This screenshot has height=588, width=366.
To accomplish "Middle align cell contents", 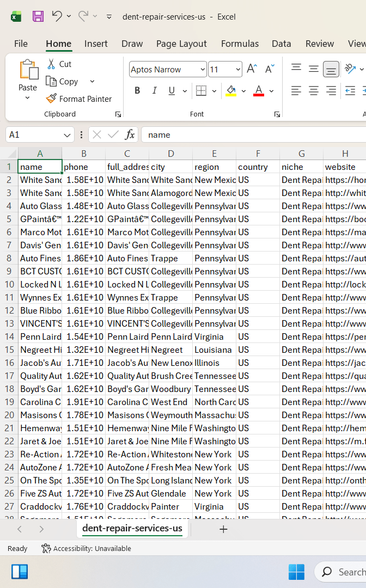I will (x=314, y=69).
